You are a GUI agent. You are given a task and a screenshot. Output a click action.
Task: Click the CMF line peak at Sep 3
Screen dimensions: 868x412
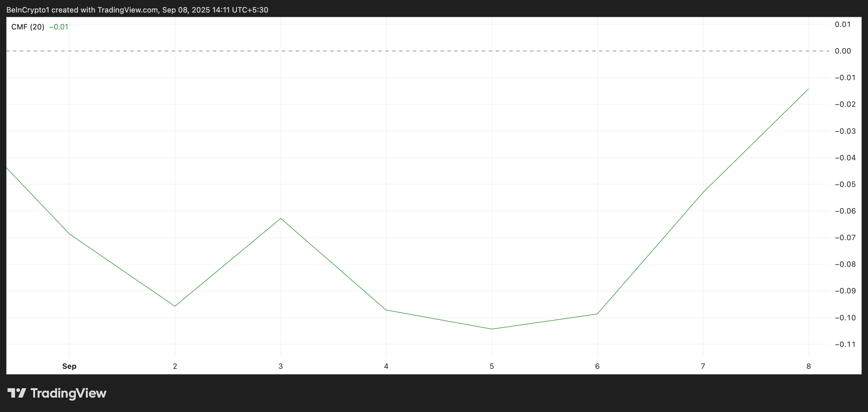281,219
